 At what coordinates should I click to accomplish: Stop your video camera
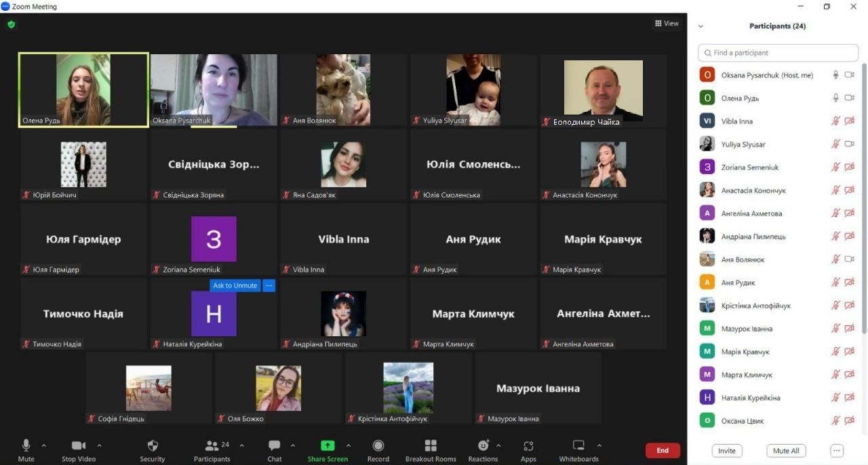(79, 449)
